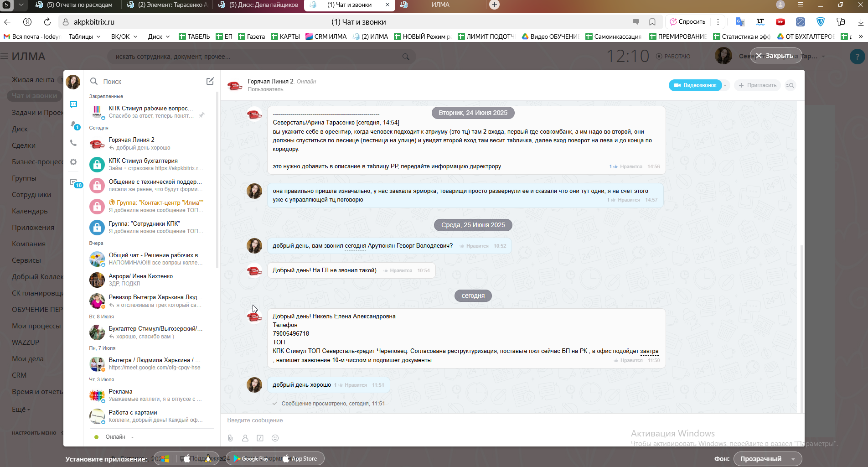Click the chat history search icon
868x467 pixels.
(x=790, y=85)
